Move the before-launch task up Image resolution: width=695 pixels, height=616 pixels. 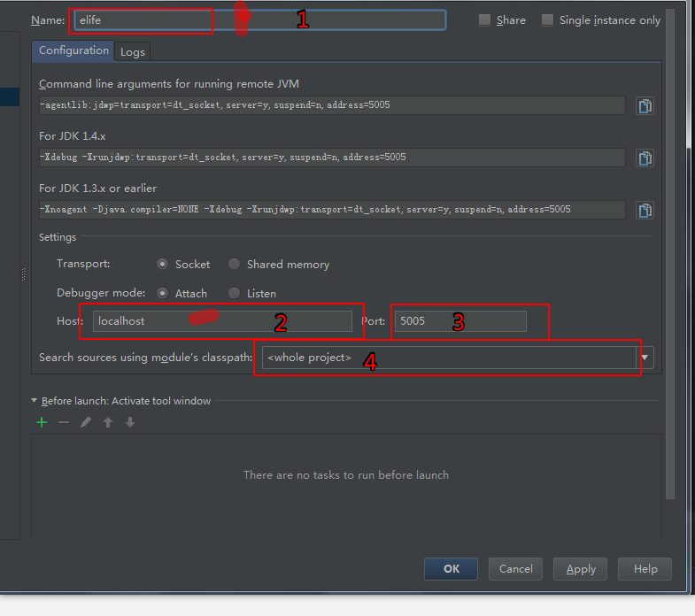108,422
